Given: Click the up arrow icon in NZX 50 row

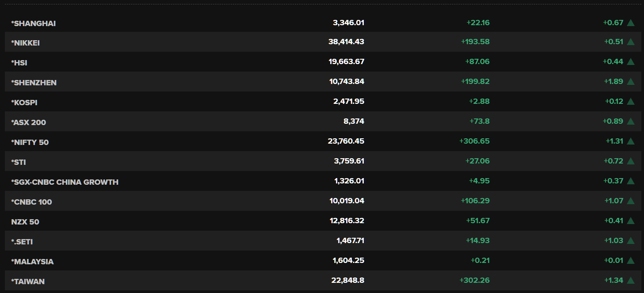Looking at the screenshot, I should [x=631, y=221].
